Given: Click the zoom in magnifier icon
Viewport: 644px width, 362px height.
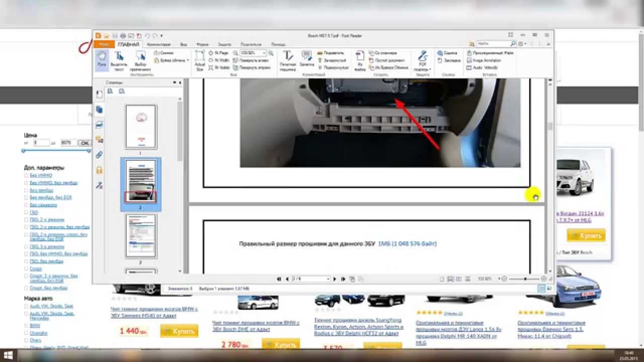Looking at the screenshot, I should pyautogui.click(x=271, y=53).
